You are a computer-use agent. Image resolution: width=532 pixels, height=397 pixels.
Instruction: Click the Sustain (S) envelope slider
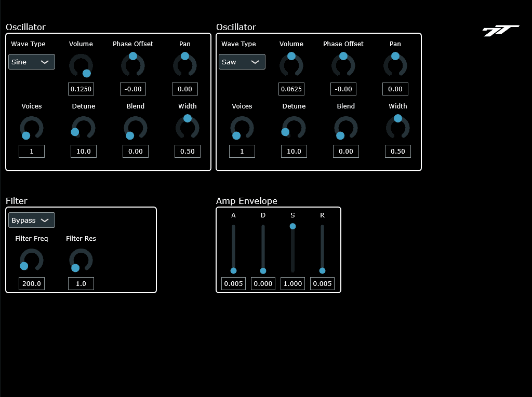click(x=293, y=248)
